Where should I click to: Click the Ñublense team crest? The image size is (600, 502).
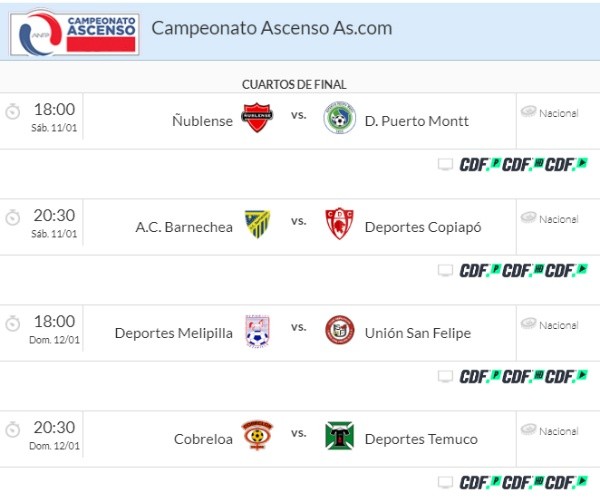coord(257,118)
